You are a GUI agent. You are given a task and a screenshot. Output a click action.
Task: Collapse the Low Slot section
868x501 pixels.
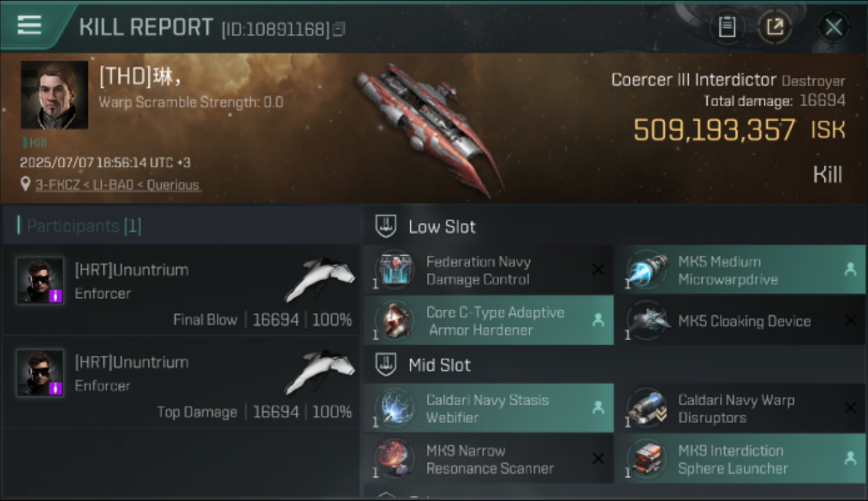click(x=385, y=226)
